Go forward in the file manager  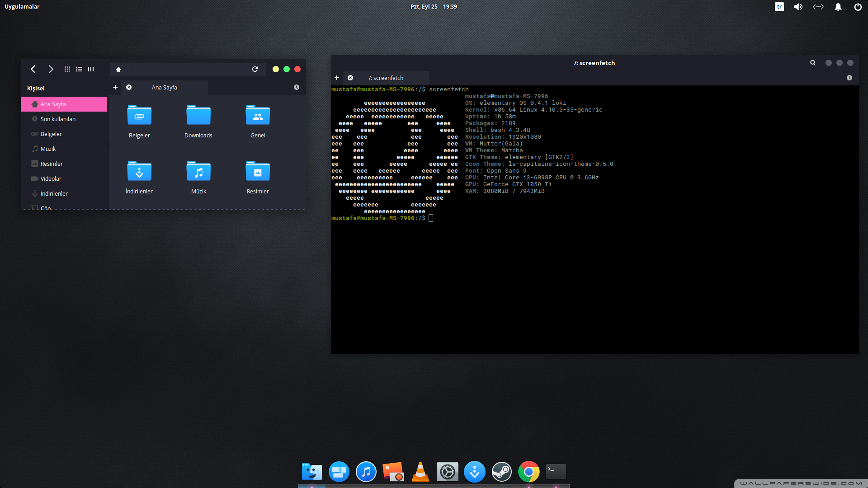pyautogui.click(x=51, y=69)
